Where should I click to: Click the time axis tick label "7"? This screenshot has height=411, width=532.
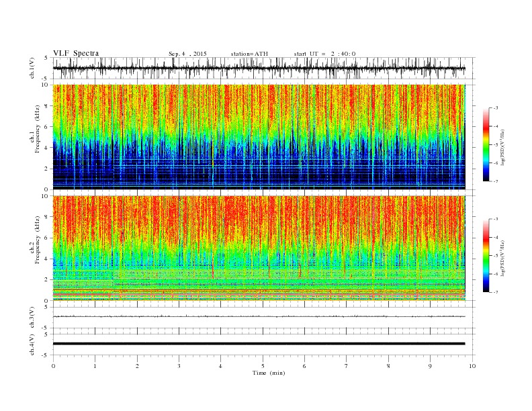[x=347, y=366]
